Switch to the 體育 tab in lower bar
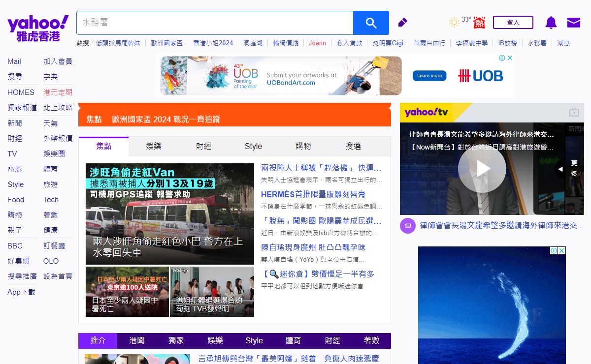Screen dimensions: 591x364 293,340
